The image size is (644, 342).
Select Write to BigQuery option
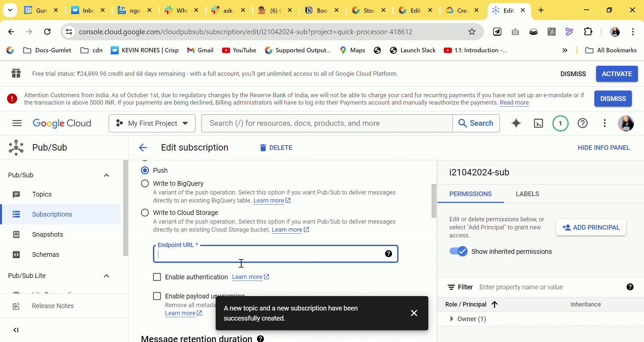coord(145,183)
